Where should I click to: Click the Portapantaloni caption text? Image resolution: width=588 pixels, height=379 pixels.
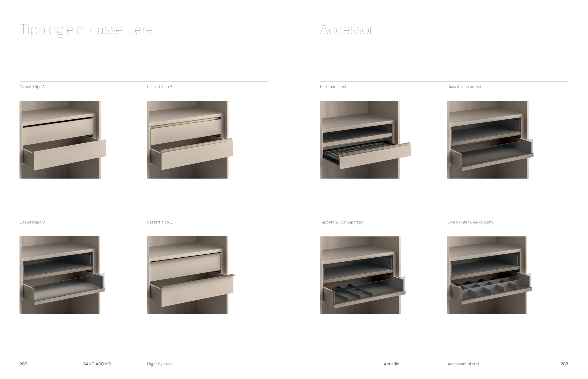pos(333,87)
